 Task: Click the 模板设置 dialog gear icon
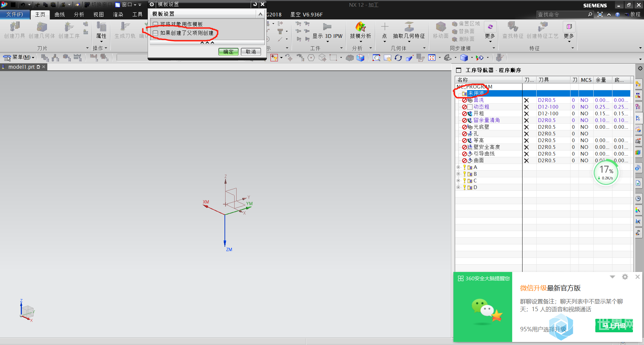(152, 4)
